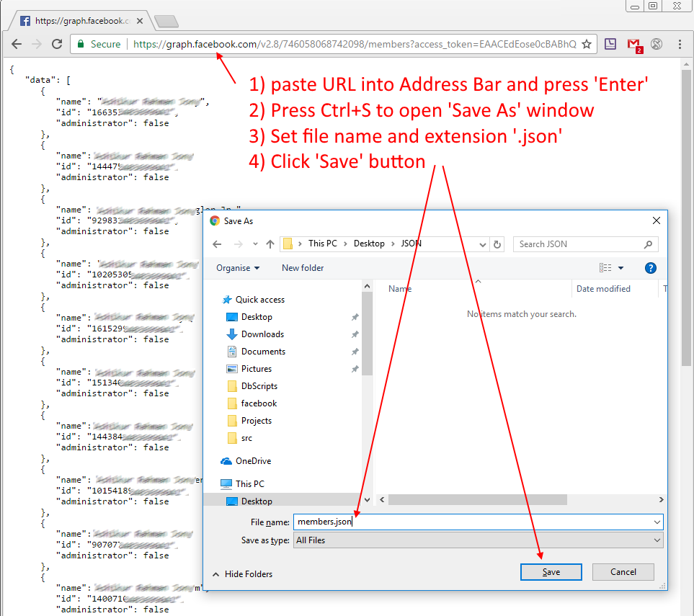Reload the Facebook graph page
Screen dimensions: 694x616
[57, 44]
